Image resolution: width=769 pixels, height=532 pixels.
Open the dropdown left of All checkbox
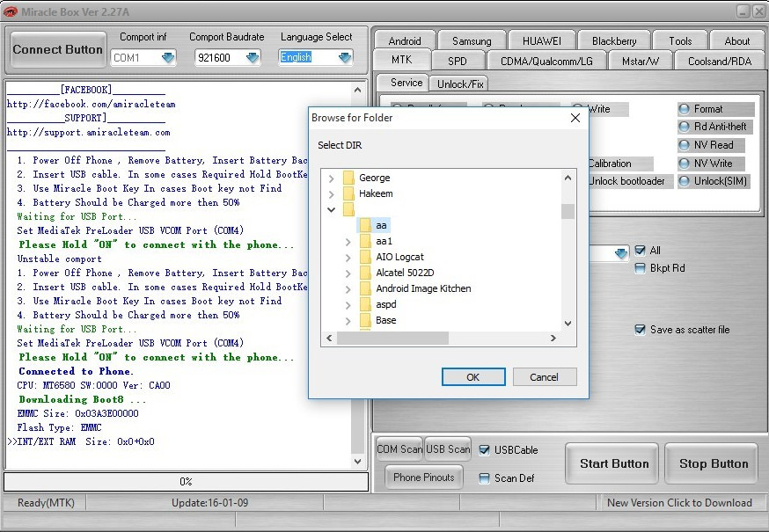coord(620,253)
